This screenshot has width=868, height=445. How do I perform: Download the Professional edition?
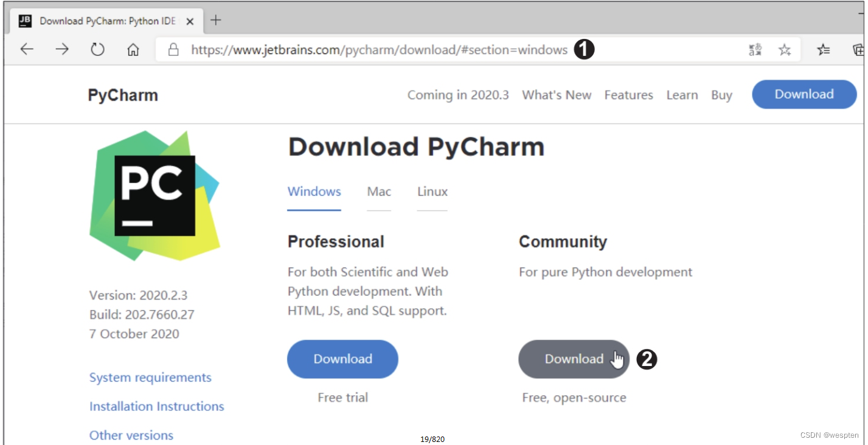(342, 359)
